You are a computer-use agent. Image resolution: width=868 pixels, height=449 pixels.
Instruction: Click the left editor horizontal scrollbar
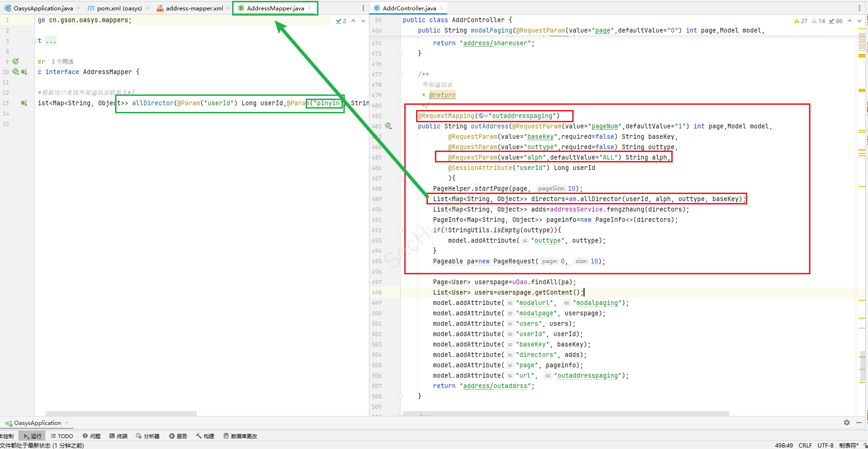121,414
